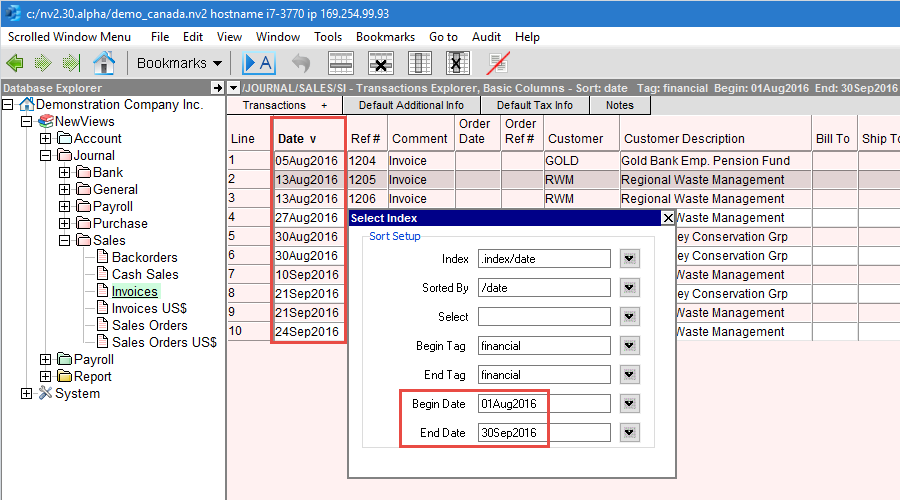Click the green back arrow icon
The image size is (900, 500).
pos(15,63)
